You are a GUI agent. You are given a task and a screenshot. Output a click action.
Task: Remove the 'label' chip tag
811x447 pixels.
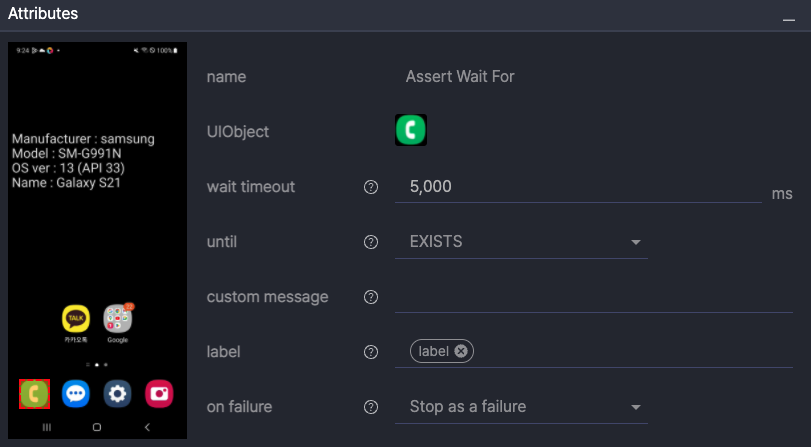tap(461, 351)
